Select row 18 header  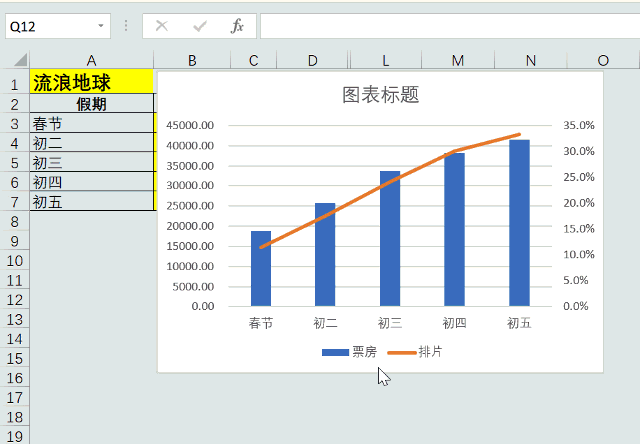[x=15, y=417]
